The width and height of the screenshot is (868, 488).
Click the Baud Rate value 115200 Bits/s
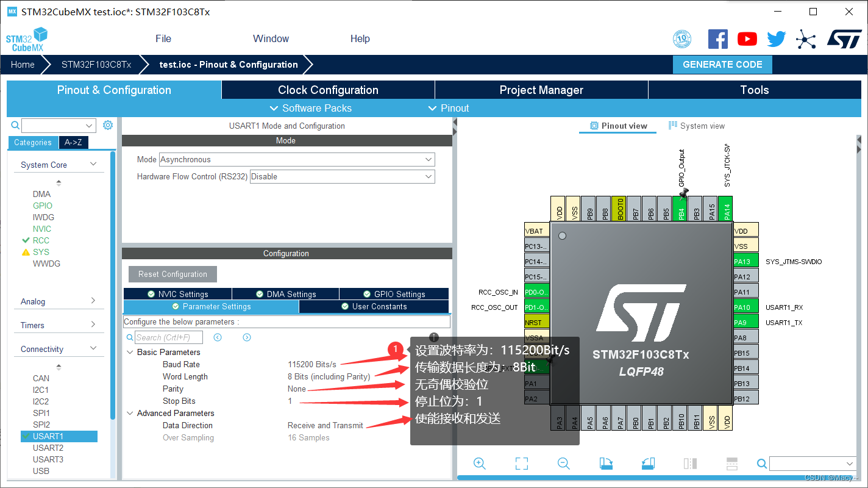[x=312, y=364]
